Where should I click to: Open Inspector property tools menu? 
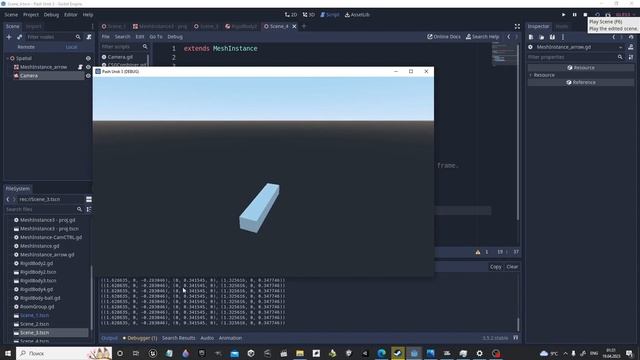(631, 57)
